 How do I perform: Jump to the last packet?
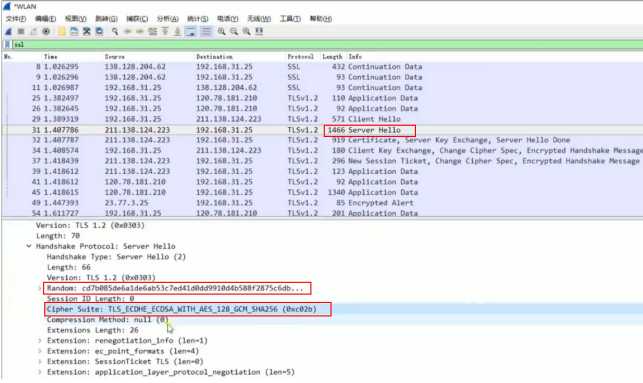coord(177,32)
